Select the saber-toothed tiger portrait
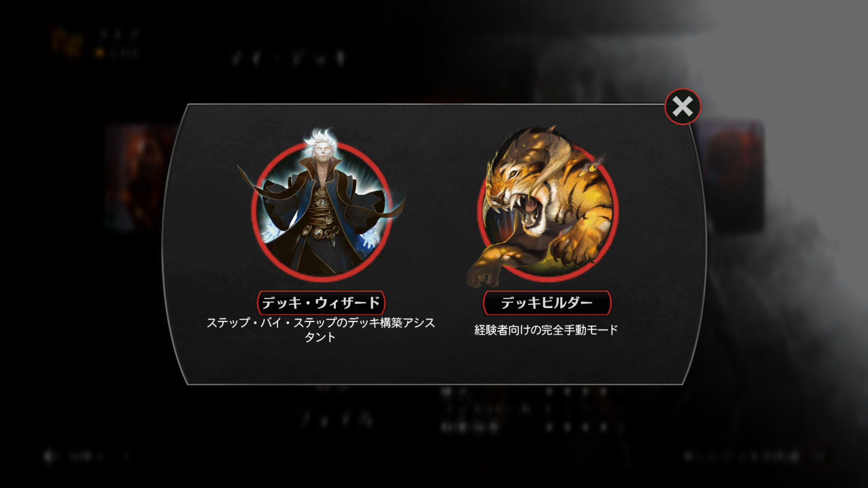The image size is (868, 488). click(x=545, y=206)
